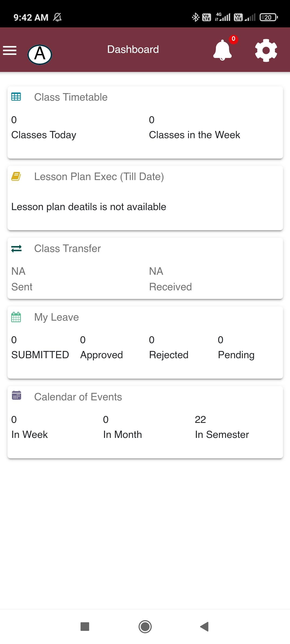View Classes in the Week count
290x644 pixels.
point(195,127)
